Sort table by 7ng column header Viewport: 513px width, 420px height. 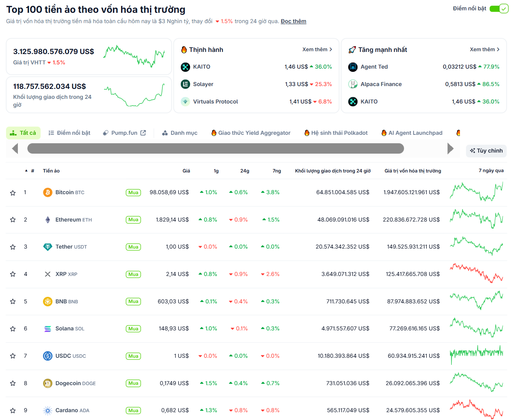[277, 171]
